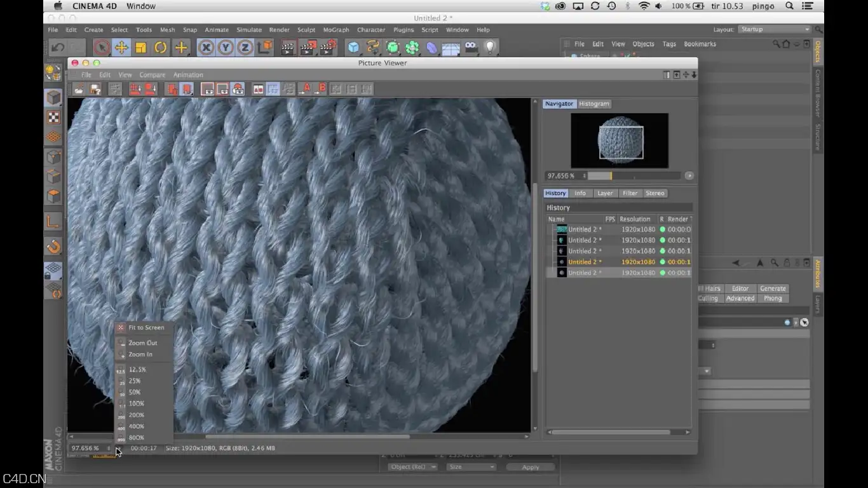Switch to the Histogram tab
This screenshot has width=868, height=488.
594,104
